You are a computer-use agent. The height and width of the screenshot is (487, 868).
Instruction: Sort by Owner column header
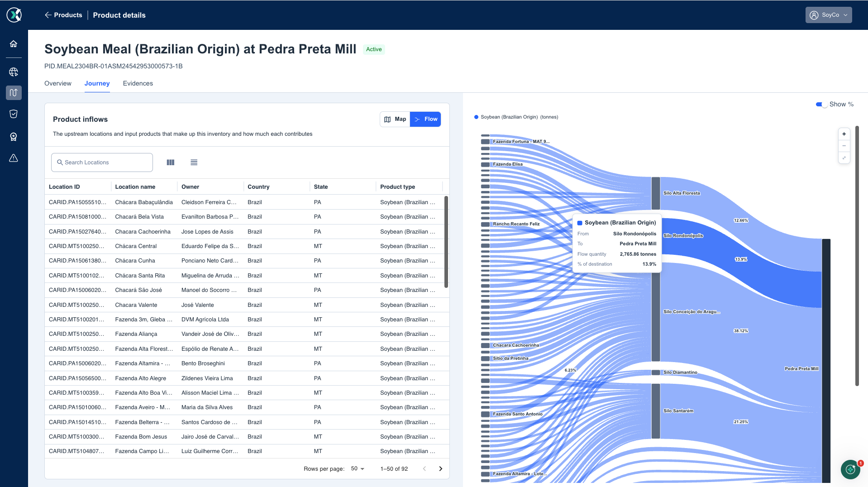point(190,187)
